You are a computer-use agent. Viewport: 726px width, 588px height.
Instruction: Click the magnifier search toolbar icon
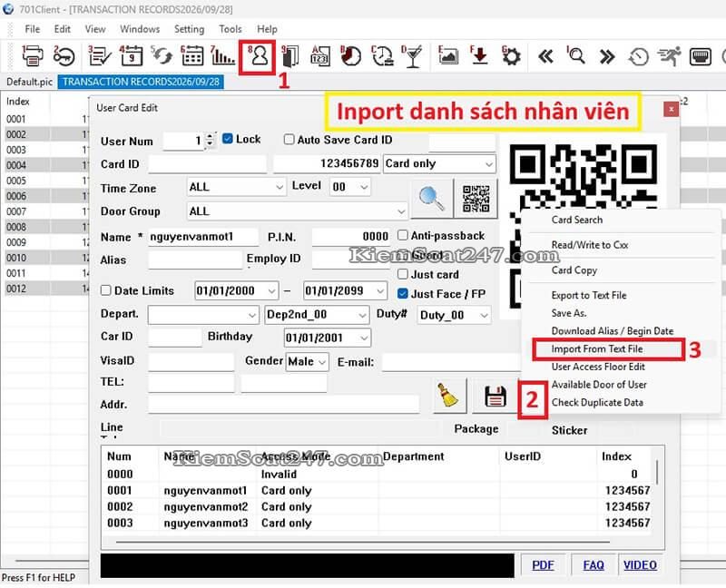(576, 56)
